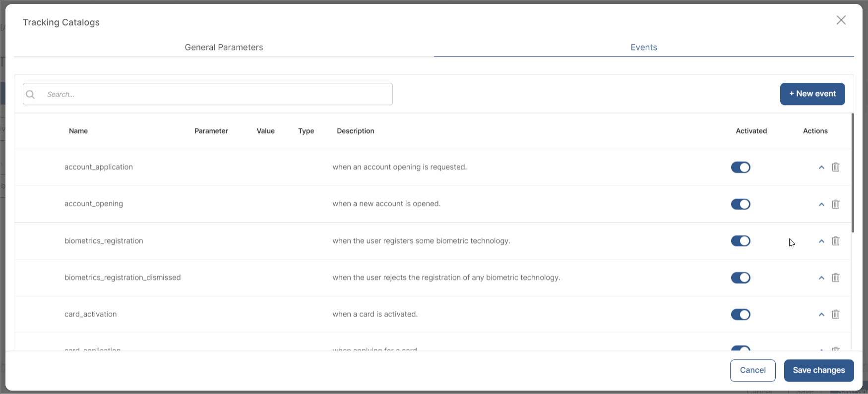
Task: Collapse the account_application row chevron
Action: (x=821, y=168)
